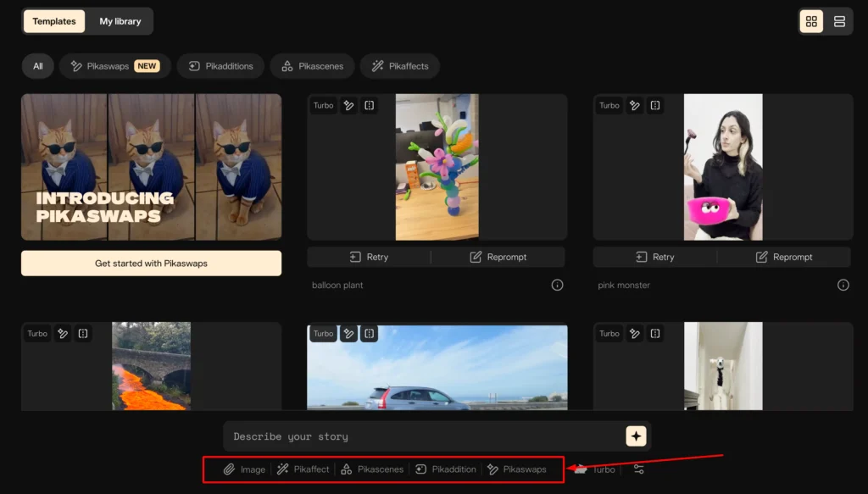Click Pikaswaps icon on car video card

[x=348, y=334]
